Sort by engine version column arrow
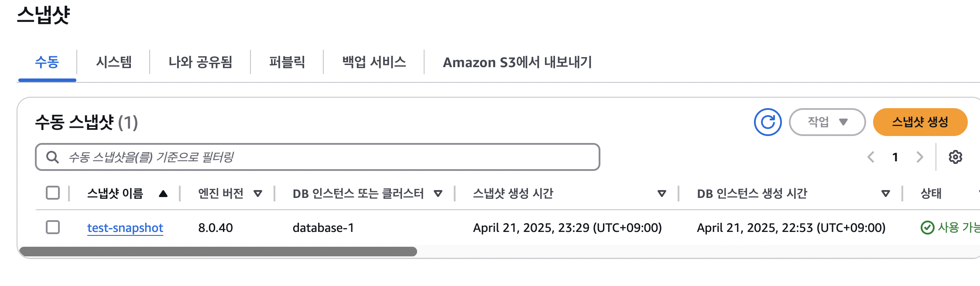 (x=258, y=194)
